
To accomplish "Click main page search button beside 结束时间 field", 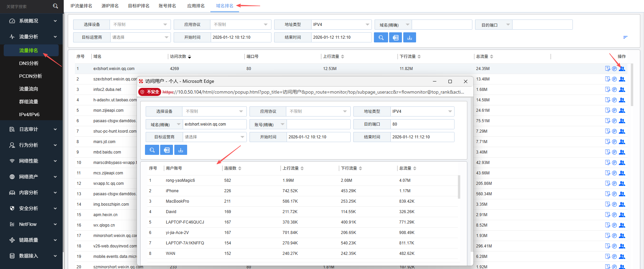I will (381, 38).
